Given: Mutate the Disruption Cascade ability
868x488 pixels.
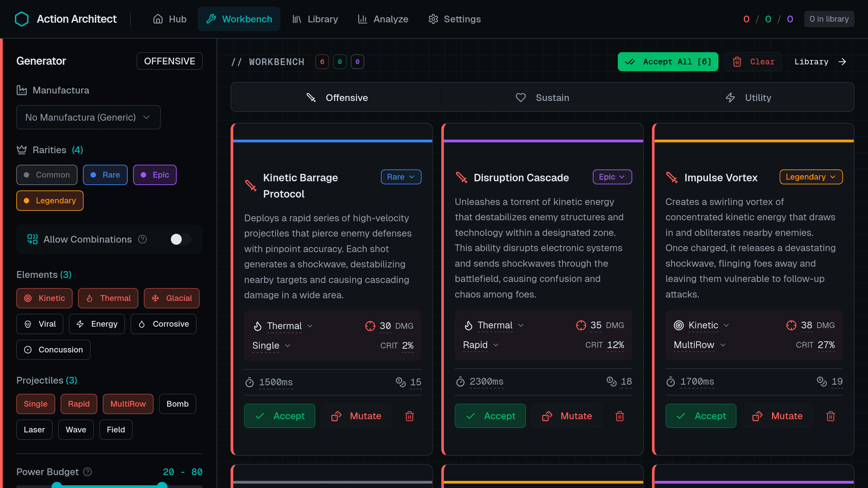Looking at the screenshot, I should (x=567, y=416).
